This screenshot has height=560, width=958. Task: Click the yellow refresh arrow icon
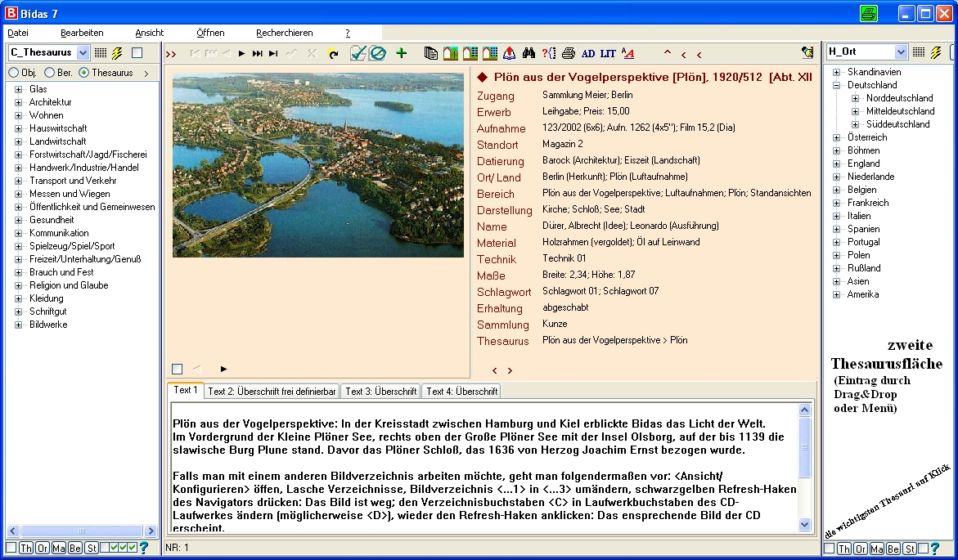coord(333,54)
